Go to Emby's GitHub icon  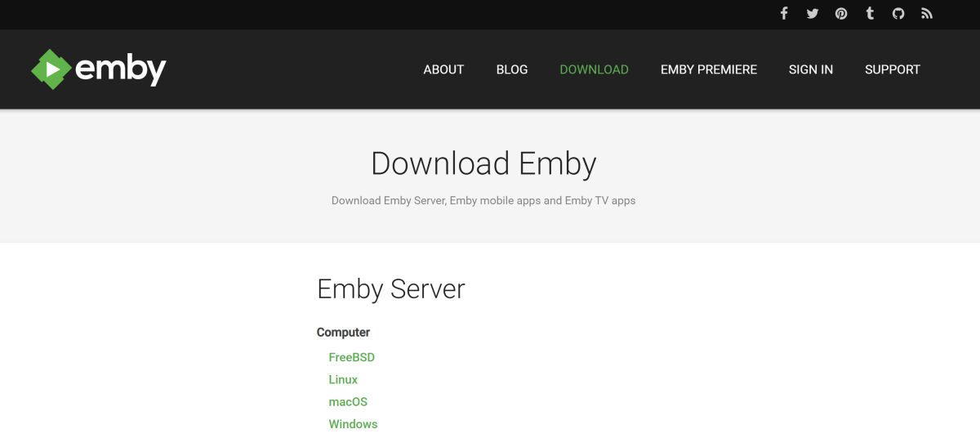898,14
